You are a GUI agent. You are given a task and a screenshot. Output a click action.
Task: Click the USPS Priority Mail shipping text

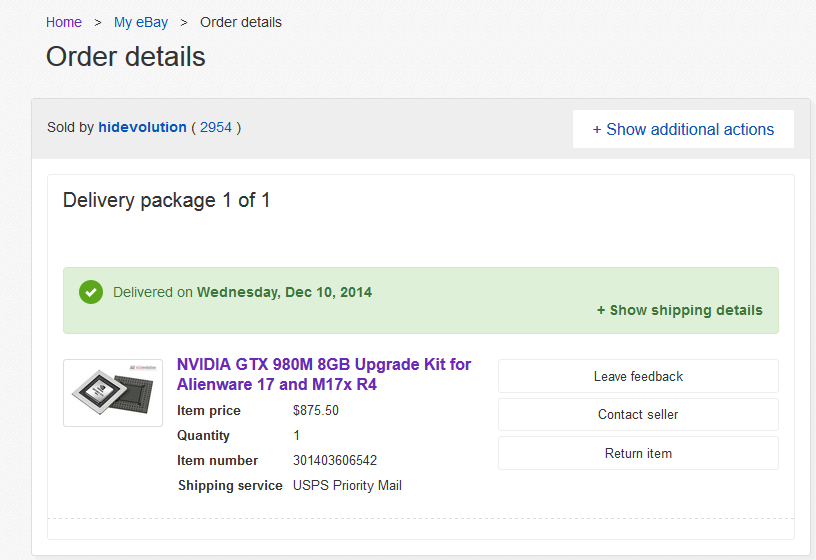tap(347, 486)
